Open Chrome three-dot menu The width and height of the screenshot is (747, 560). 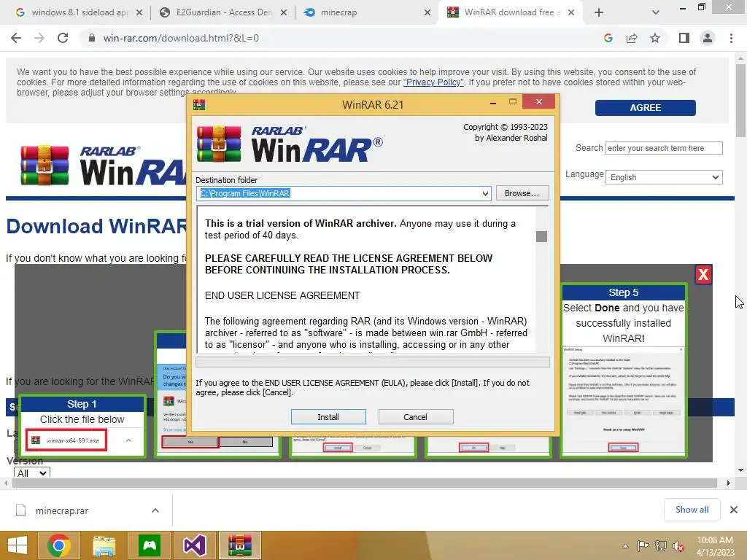(x=731, y=38)
